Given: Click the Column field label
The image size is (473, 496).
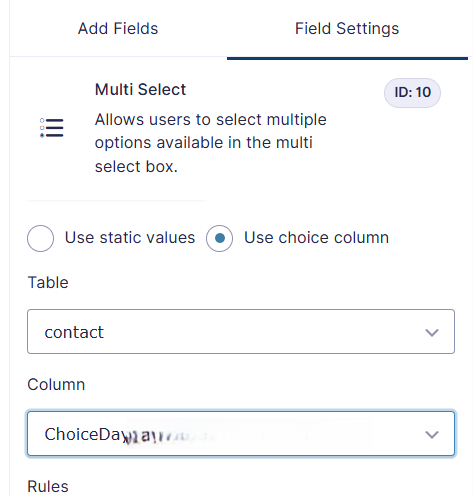Looking at the screenshot, I should pos(56,384).
